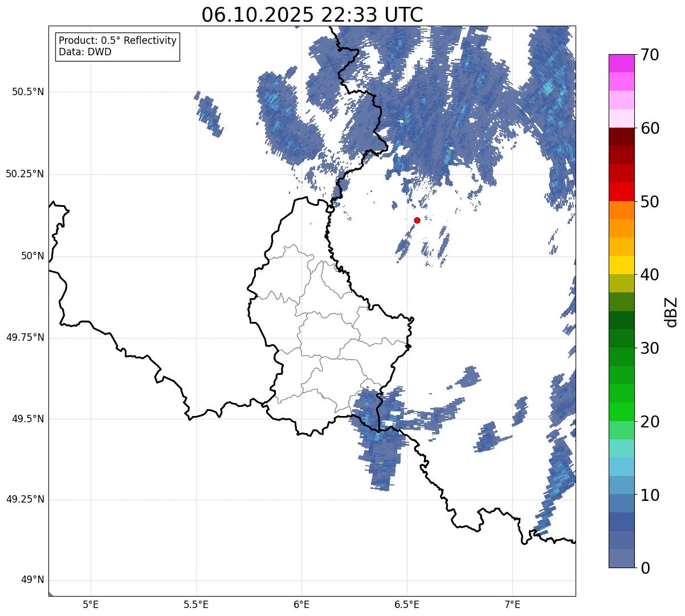Click the bright green colorbar segment at 20

tap(621, 411)
